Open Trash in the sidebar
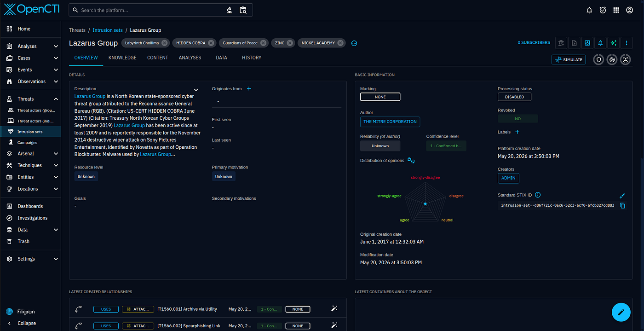 30,242
